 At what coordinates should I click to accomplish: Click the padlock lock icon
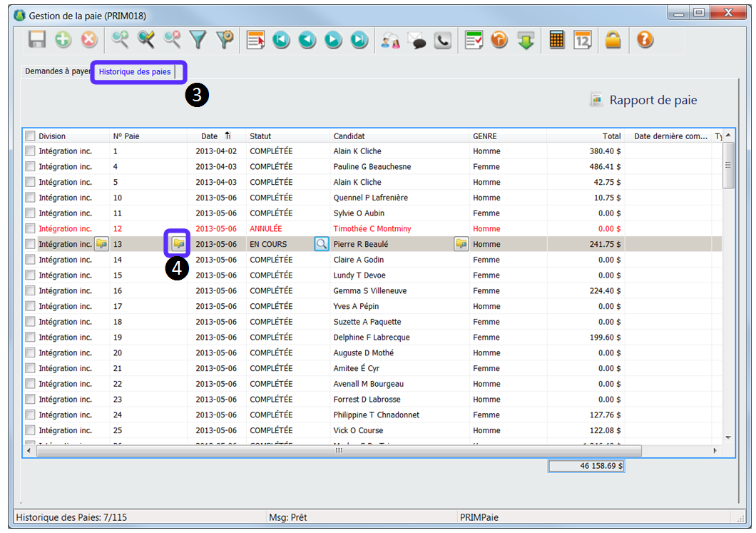pos(613,41)
